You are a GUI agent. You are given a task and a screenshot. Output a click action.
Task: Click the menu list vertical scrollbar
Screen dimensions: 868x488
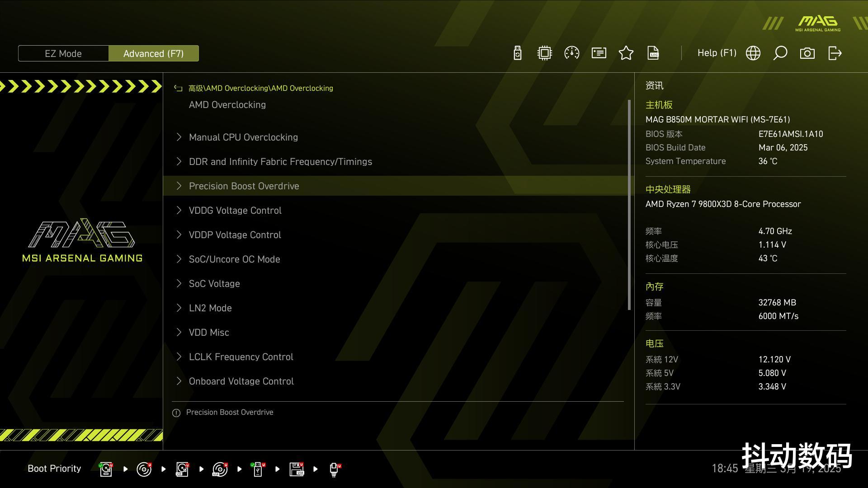(x=629, y=205)
